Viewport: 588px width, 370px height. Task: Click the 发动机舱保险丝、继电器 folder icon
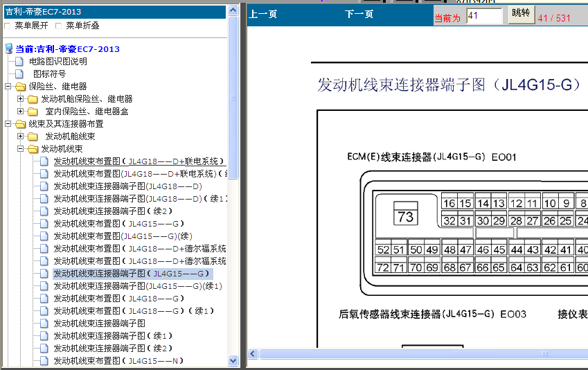click(x=33, y=99)
